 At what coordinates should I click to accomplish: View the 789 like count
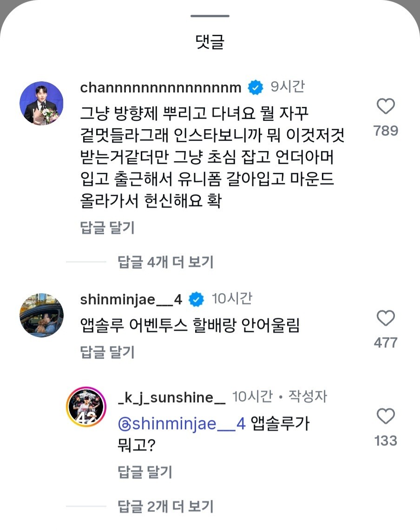(x=386, y=131)
